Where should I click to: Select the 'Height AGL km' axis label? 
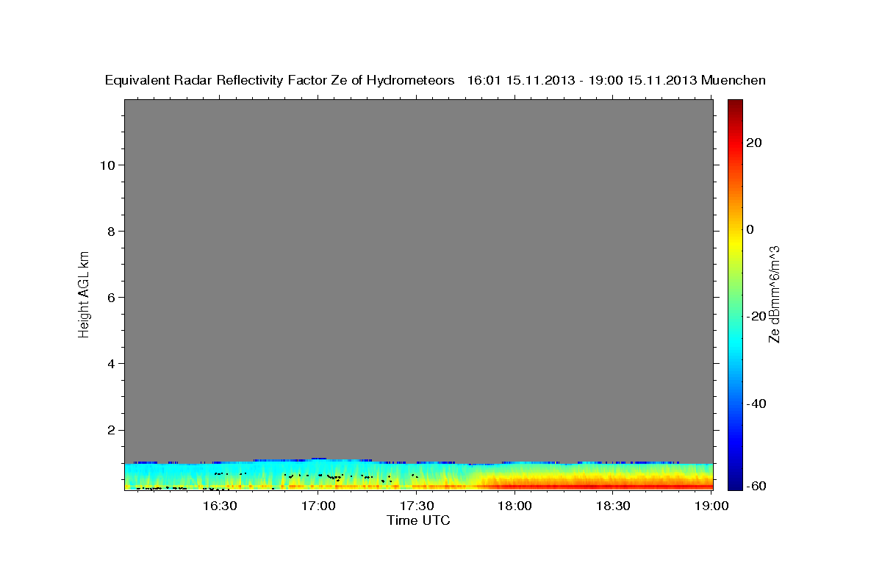[x=85, y=293]
